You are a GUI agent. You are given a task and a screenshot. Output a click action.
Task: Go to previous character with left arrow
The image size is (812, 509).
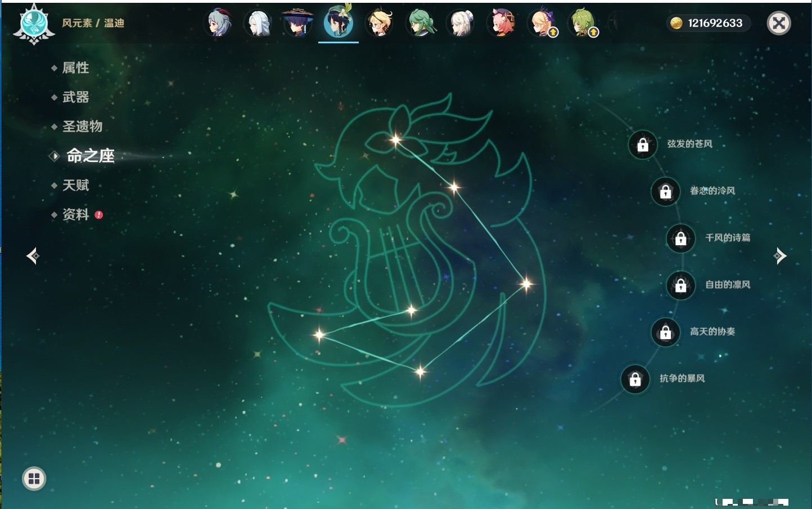33,256
